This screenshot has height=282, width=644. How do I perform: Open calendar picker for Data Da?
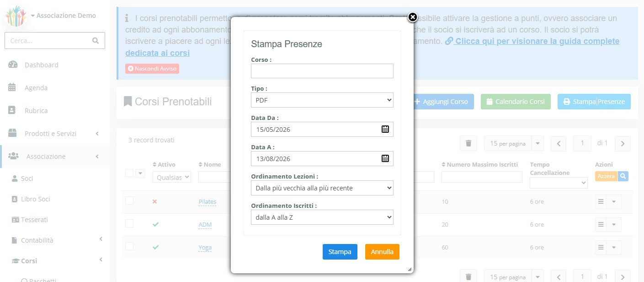click(x=385, y=129)
